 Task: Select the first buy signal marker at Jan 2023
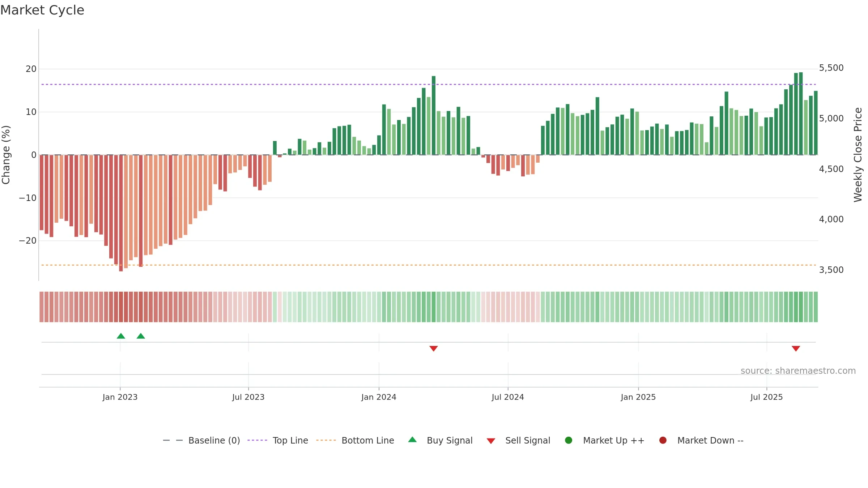pos(121,336)
